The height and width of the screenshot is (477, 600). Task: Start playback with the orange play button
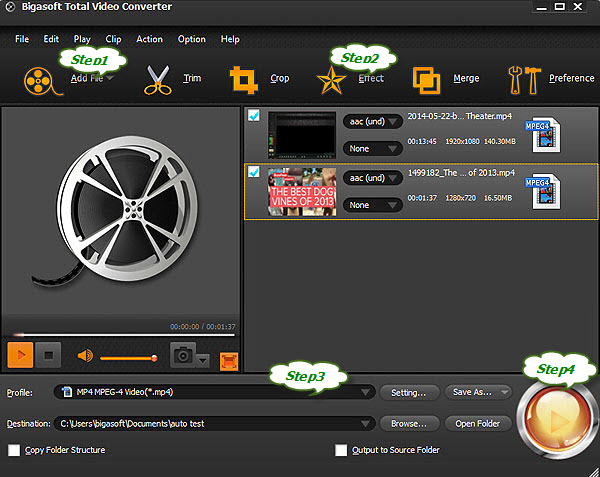click(x=20, y=355)
